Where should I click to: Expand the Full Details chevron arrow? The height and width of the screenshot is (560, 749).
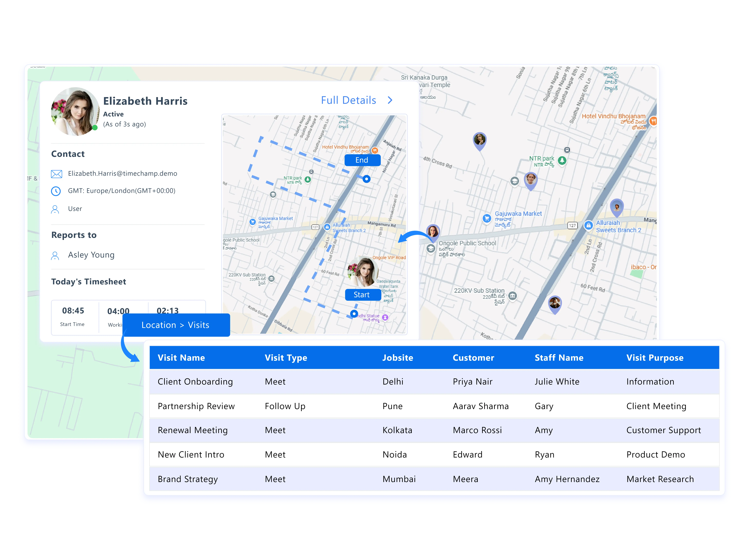(x=390, y=100)
